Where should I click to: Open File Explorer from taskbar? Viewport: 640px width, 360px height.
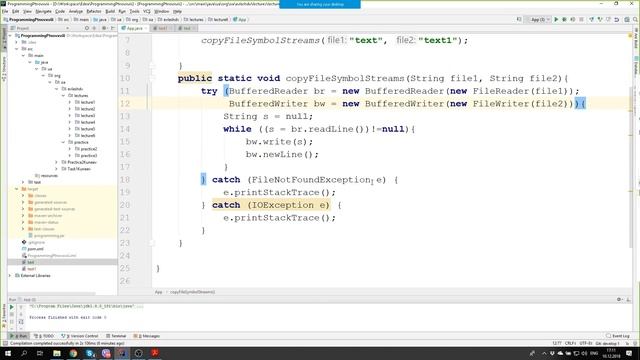(57, 353)
